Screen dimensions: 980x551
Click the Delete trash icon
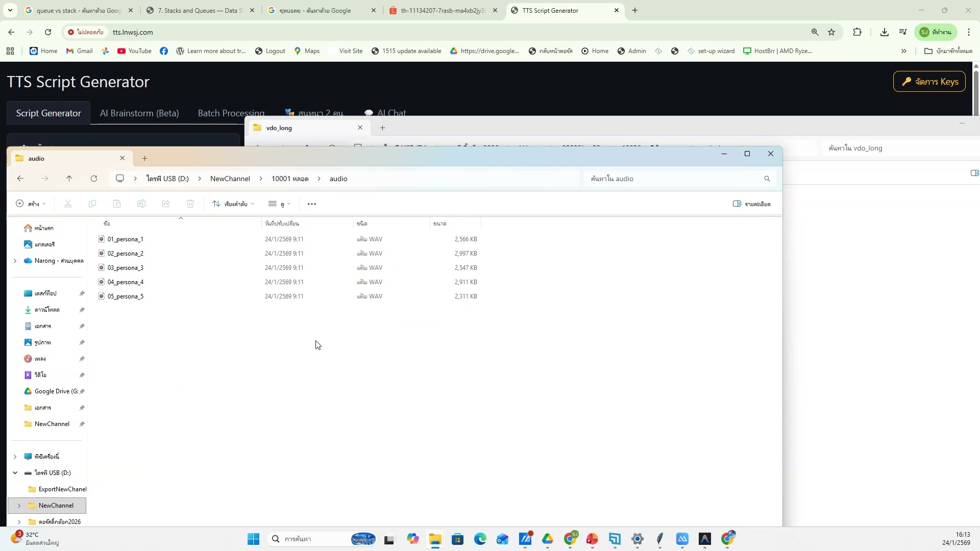190,204
